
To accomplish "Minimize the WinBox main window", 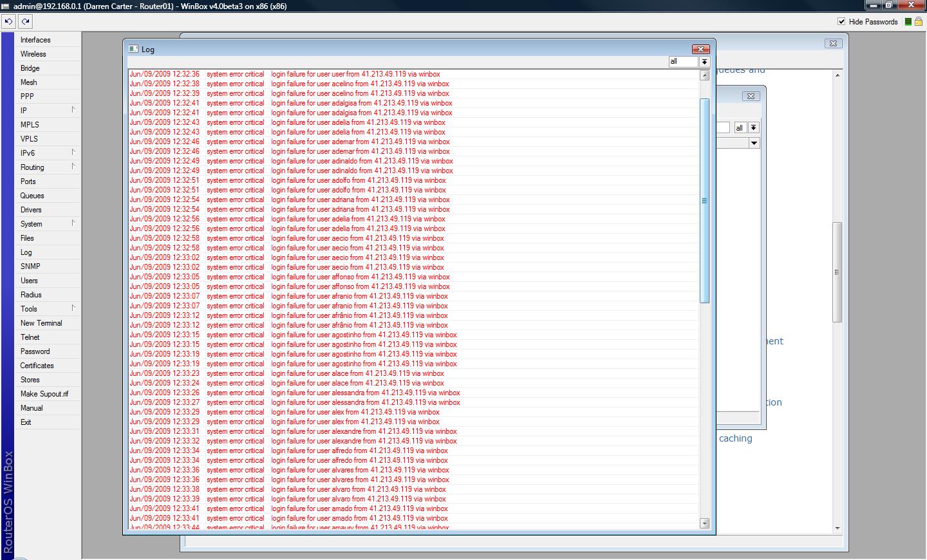I will tap(873, 5).
